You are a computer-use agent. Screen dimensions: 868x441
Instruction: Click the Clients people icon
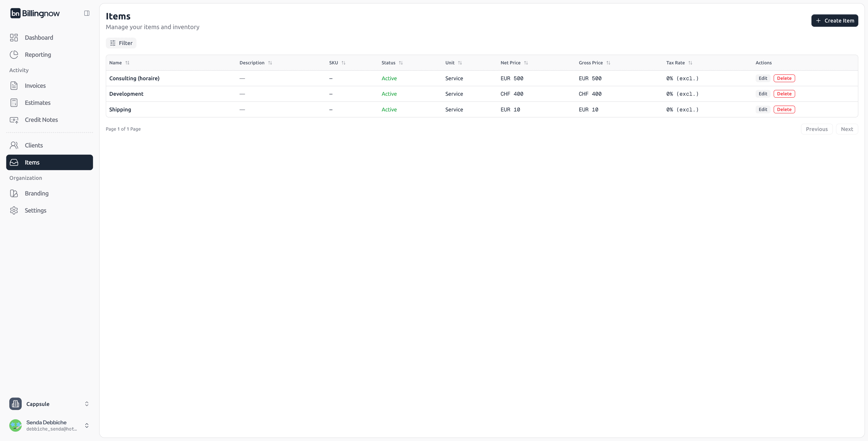14,145
